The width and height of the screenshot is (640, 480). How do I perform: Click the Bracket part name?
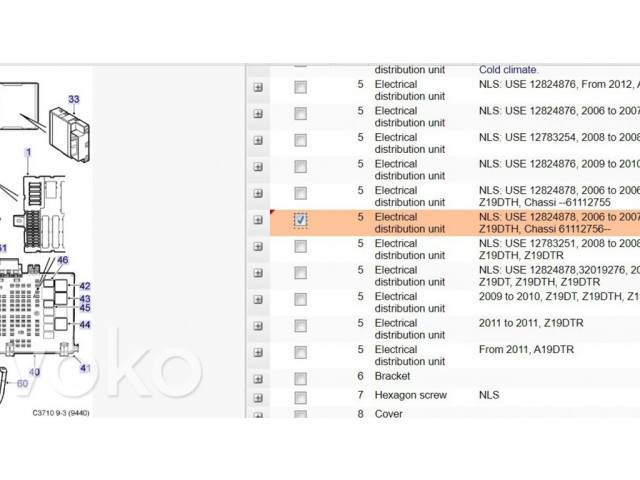coord(392,376)
